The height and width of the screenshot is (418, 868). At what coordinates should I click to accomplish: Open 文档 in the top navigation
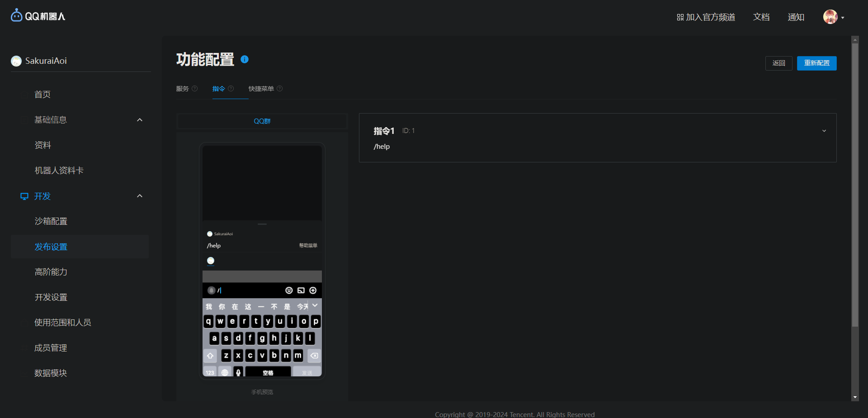pyautogui.click(x=761, y=17)
